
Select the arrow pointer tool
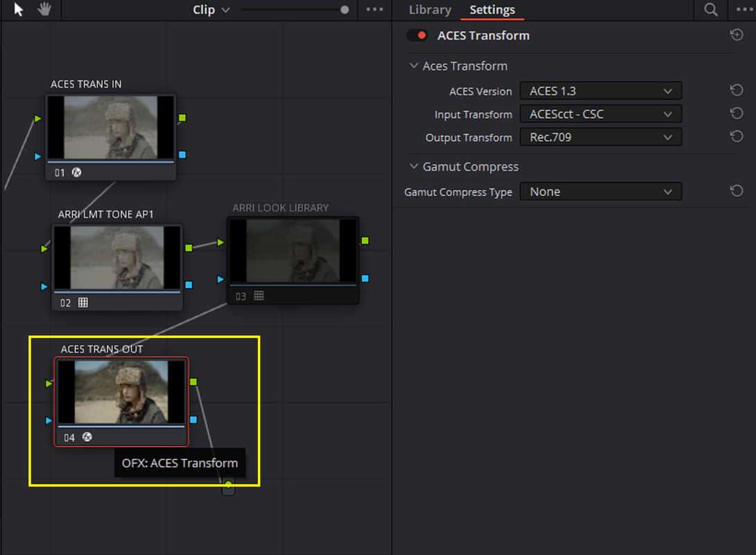click(18, 9)
